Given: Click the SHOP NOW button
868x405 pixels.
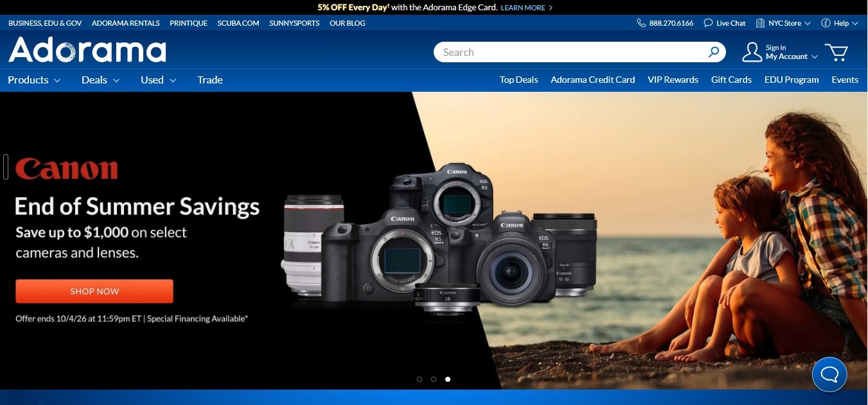Looking at the screenshot, I should tap(94, 291).
